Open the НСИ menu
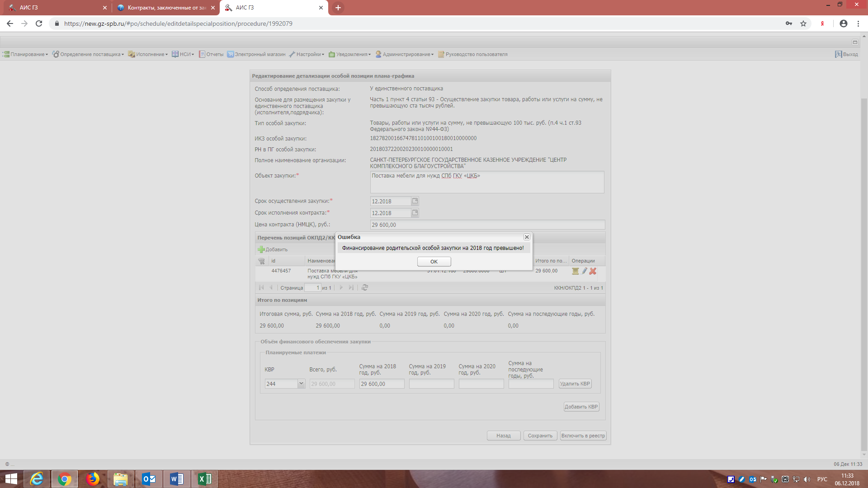 coord(183,54)
